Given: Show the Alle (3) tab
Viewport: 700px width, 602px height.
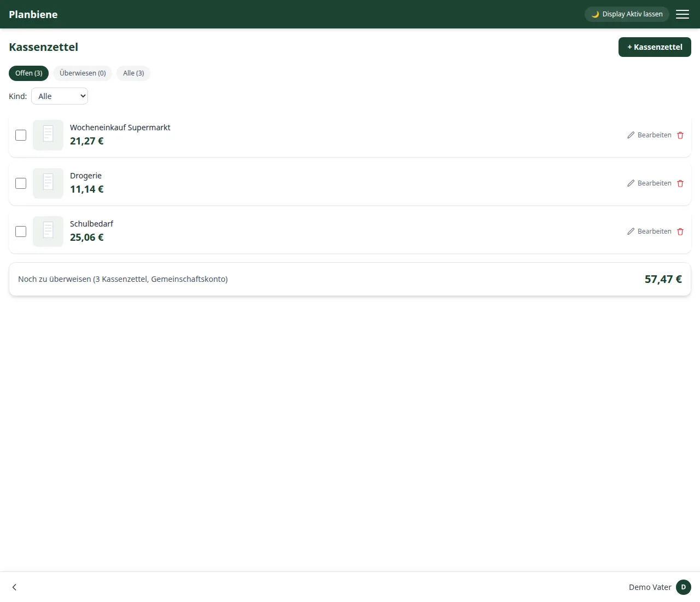Looking at the screenshot, I should coord(133,73).
